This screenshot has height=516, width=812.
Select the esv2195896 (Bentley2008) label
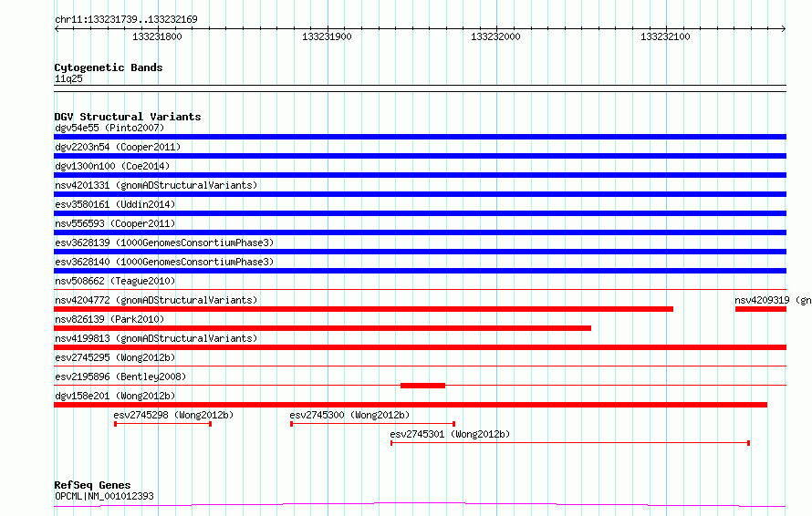[120, 377]
